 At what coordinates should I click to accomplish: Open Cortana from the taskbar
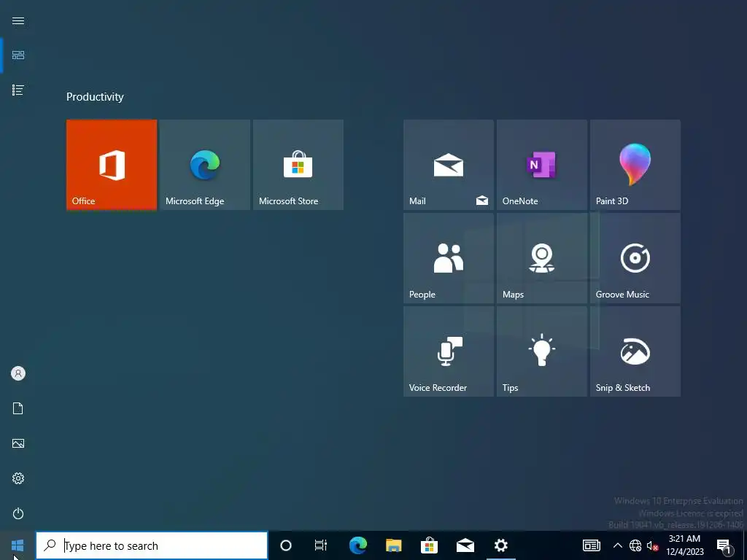pyautogui.click(x=286, y=545)
